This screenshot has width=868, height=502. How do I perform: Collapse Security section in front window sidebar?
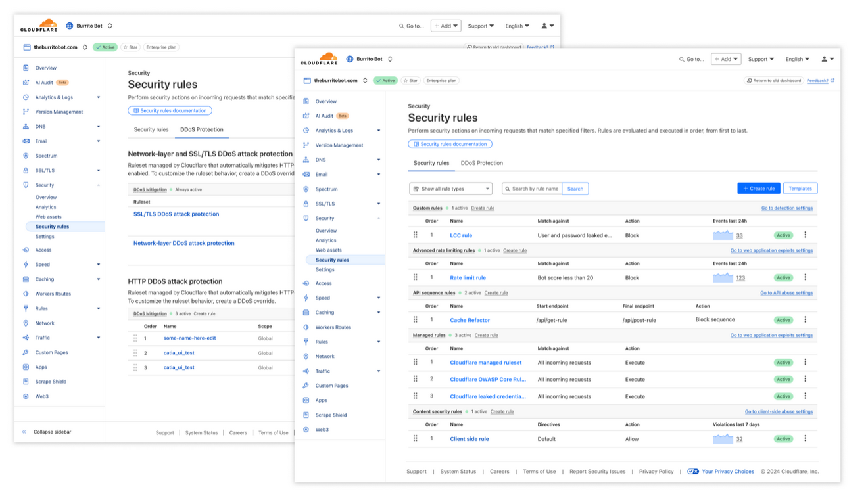[379, 218]
